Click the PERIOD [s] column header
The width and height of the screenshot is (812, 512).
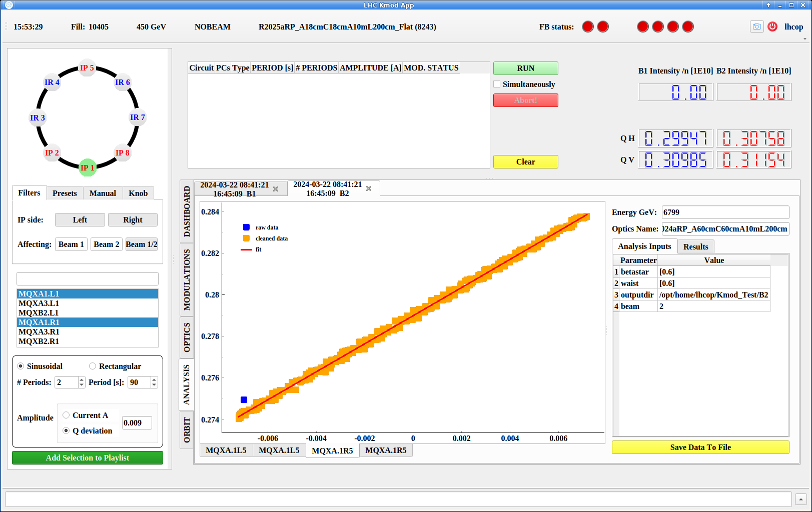tap(272, 67)
